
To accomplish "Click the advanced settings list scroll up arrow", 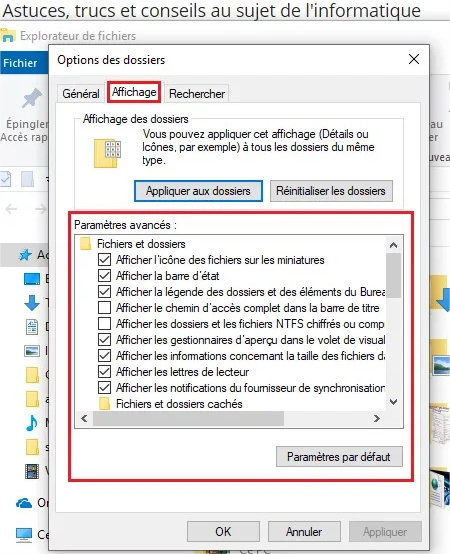I will click(393, 245).
